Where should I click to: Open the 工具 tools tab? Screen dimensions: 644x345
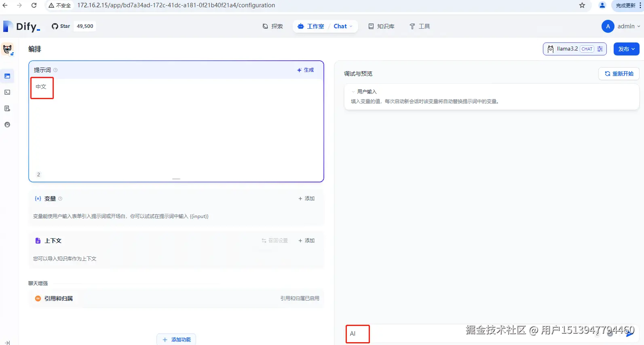[x=420, y=26]
